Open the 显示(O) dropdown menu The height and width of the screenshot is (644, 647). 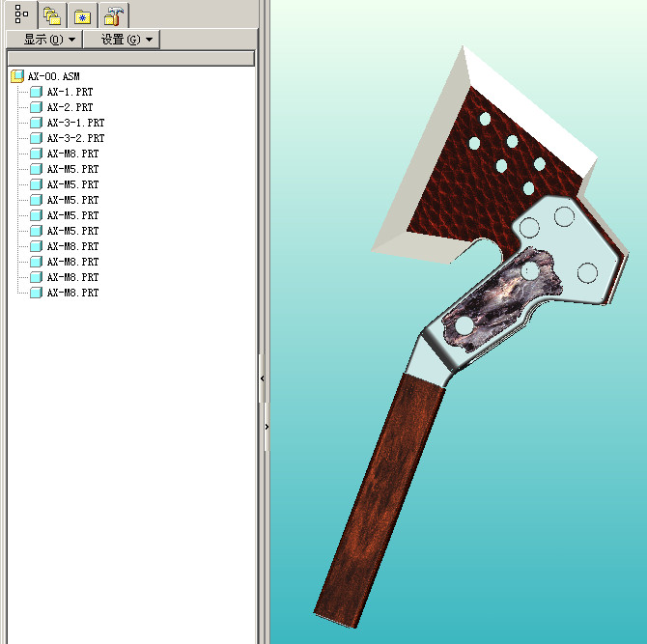44,40
